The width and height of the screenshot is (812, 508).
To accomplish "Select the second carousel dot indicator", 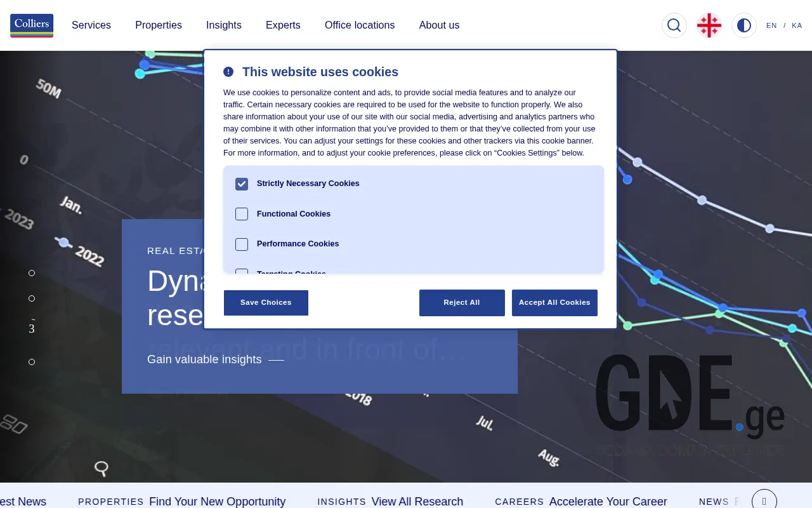I will 32,298.
